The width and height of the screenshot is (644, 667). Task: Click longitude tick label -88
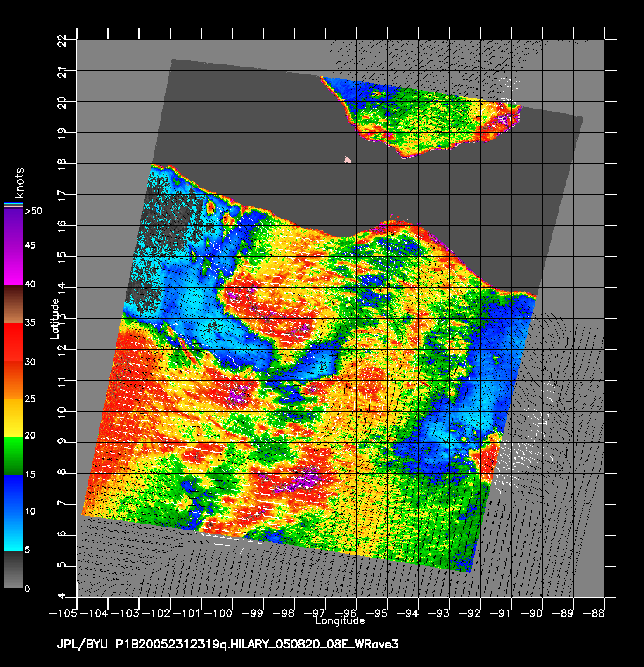[593, 613]
